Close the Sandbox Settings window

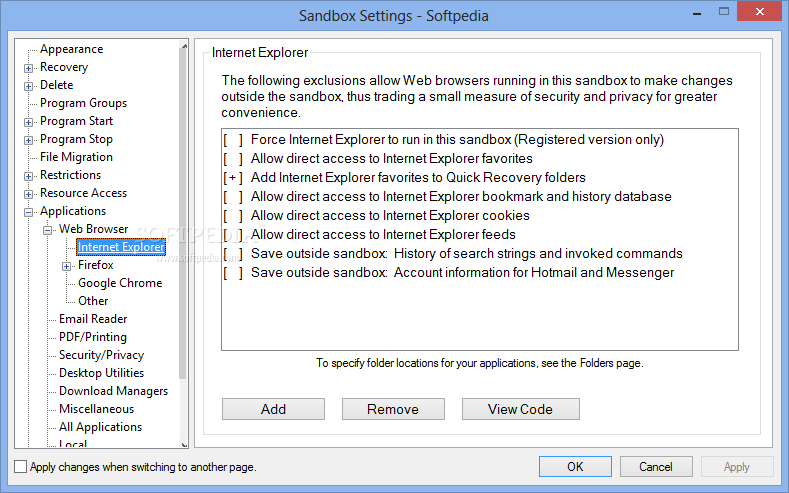760,11
